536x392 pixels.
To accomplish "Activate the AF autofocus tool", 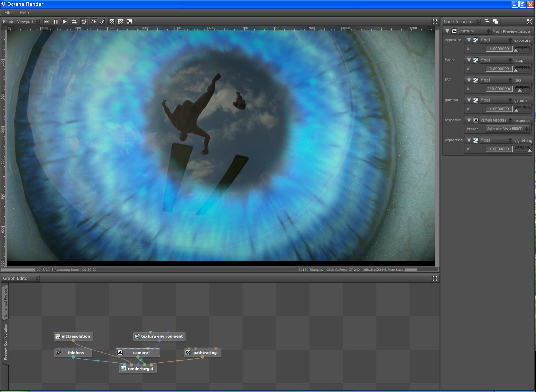I will (x=93, y=22).
